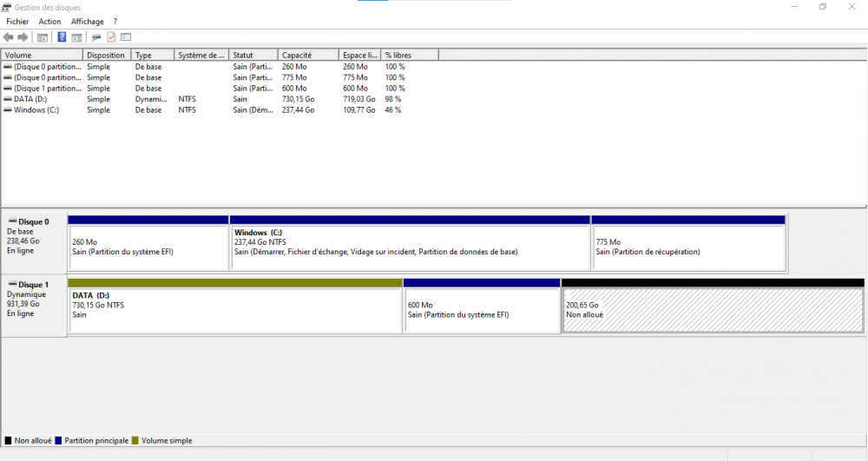Open the Fichier menu
The height and width of the screenshot is (461, 868).
click(17, 22)
